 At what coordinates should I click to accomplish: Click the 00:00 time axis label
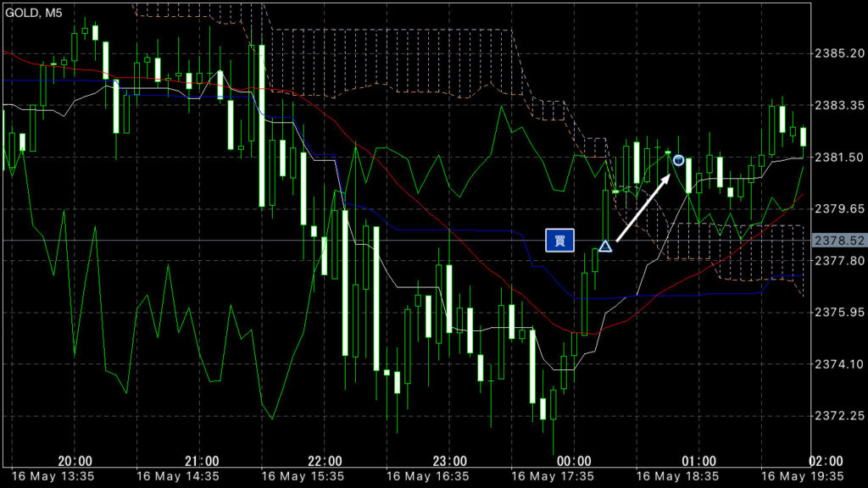pyautogui.click(x=574, y=460)
